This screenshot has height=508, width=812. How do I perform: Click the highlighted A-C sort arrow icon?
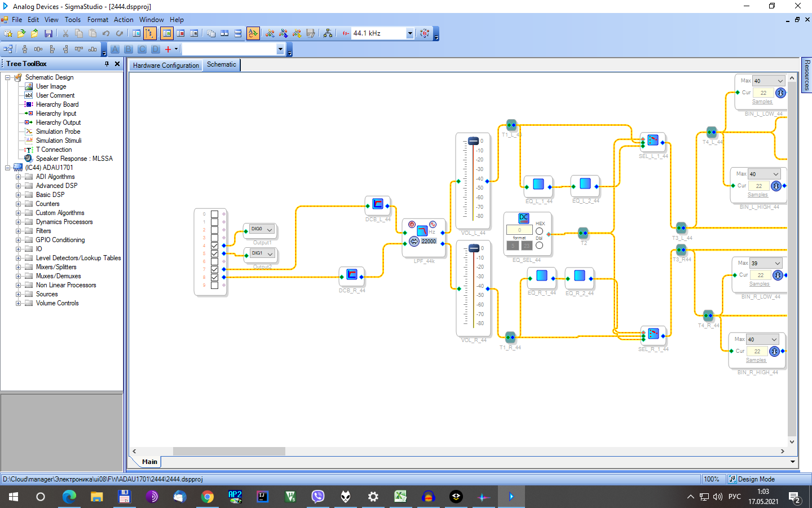click(x=253, y=33)
